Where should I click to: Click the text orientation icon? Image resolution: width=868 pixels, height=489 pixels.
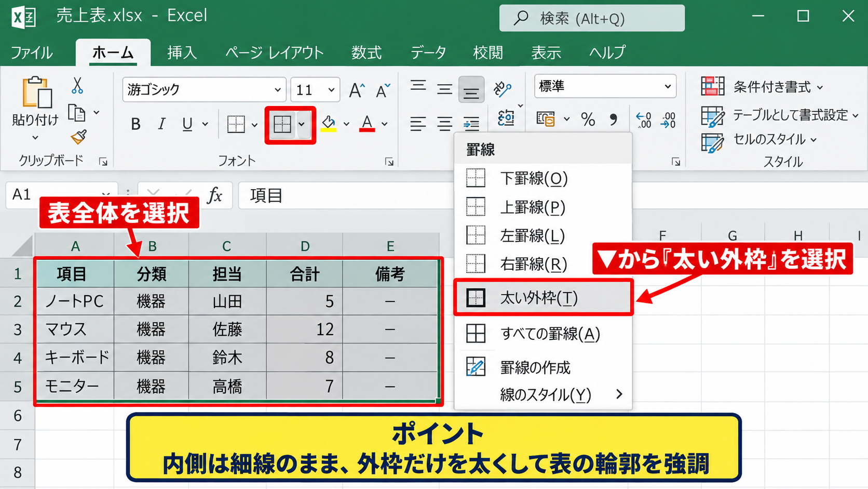[x=502, y=89]
